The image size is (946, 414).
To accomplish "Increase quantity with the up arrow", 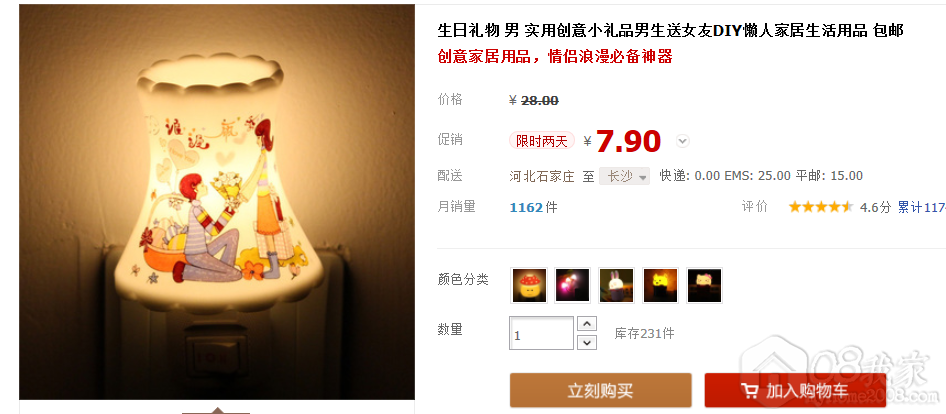I will 587,323.
